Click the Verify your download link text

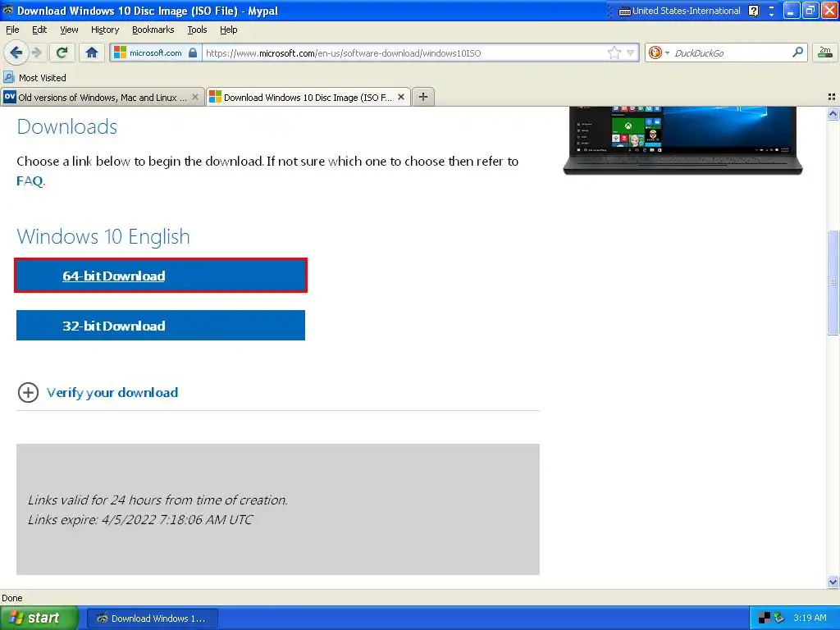pos(112,393)
